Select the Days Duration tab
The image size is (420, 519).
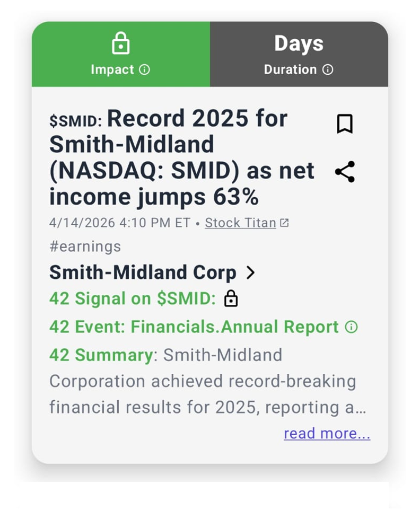tap(299, 55)
